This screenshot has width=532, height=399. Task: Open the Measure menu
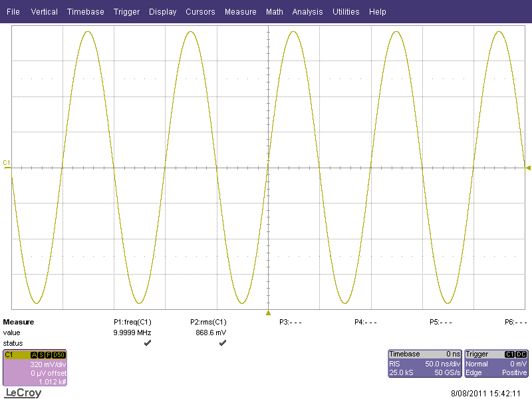click(x=240, y=12)
